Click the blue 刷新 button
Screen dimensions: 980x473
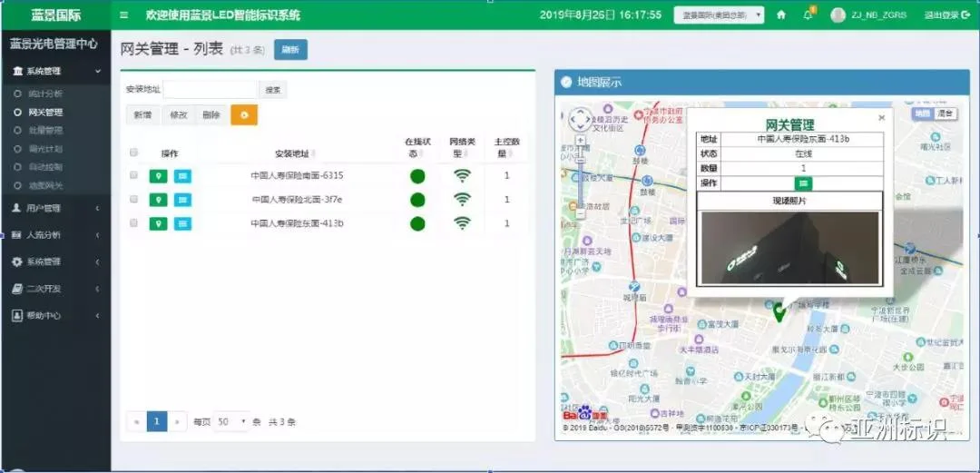290,50
